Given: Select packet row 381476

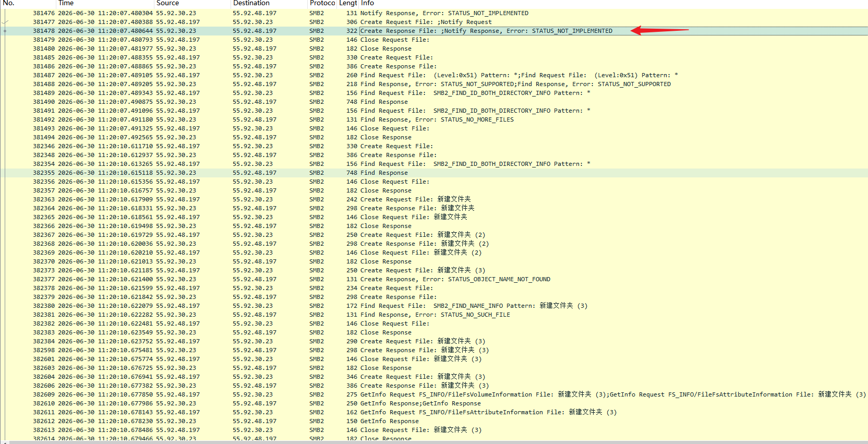Looking at the screenshot, I should 434,13.
